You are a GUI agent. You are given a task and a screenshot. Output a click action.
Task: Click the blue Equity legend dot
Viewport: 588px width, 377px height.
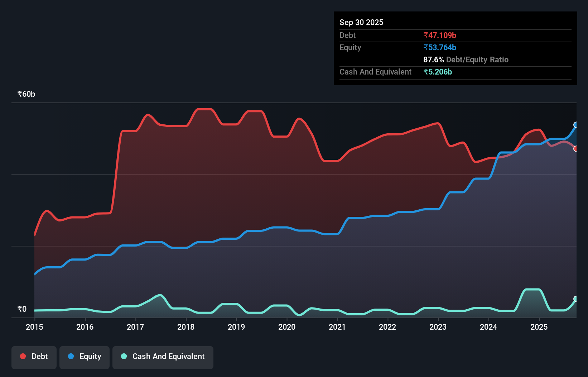[71, 356]
